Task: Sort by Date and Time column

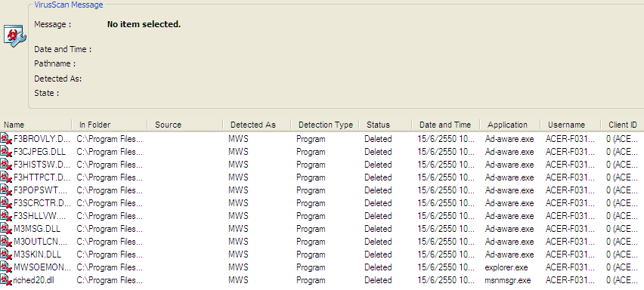Action: [447, 125]
